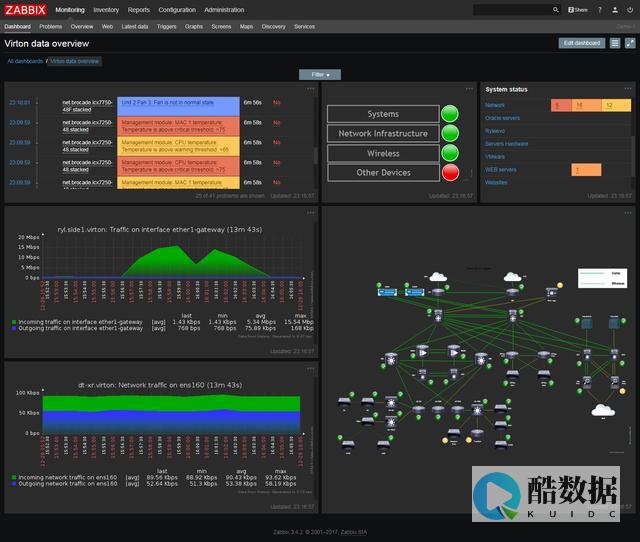The image size is (640, 542).
Task: Switch to the Services tab
Action: pos(304,27)
